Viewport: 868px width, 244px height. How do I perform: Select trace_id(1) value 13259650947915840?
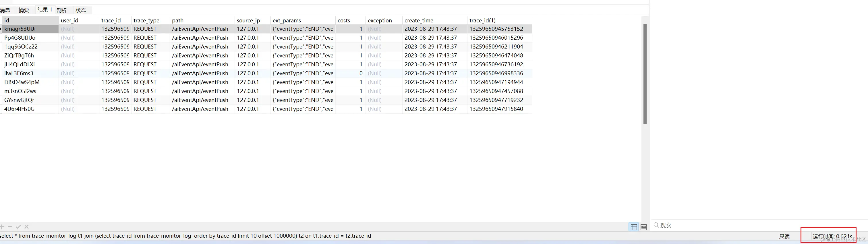(x=500, y=109)
